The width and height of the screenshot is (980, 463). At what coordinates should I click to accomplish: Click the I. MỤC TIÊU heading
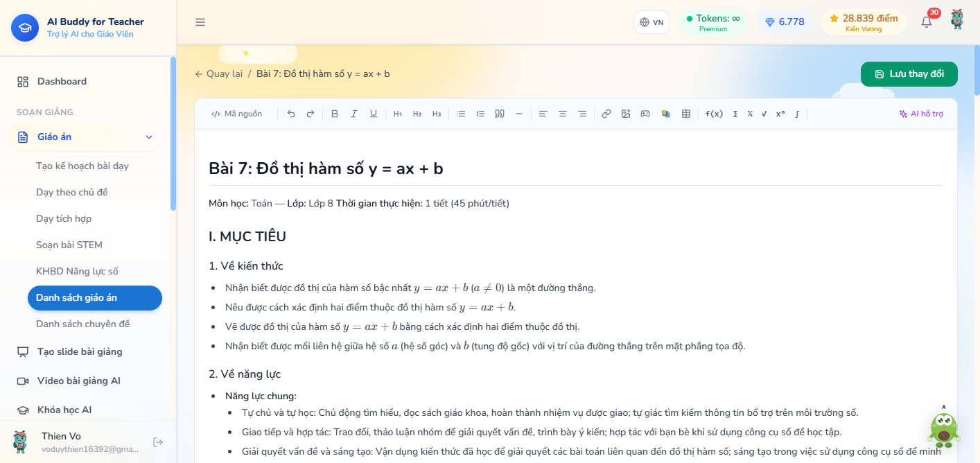[x=247, y=236]
